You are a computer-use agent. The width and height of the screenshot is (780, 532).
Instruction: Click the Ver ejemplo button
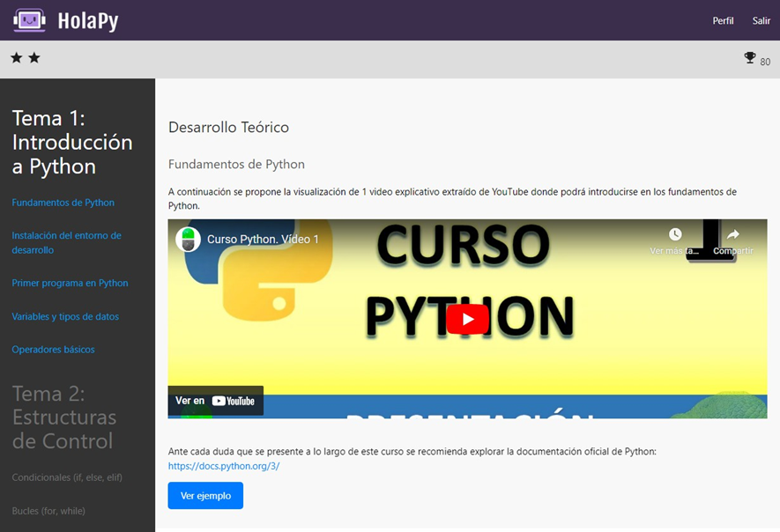[x=205, y=496]
